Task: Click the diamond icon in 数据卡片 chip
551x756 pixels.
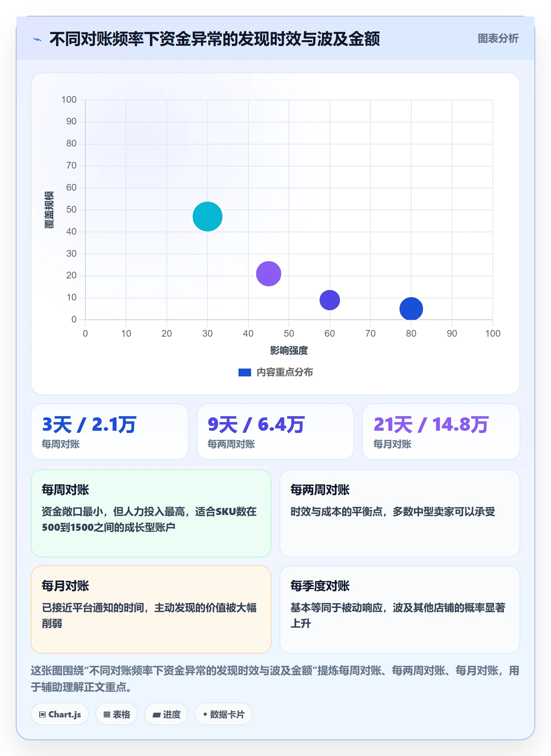Action: tap(205, 714)
